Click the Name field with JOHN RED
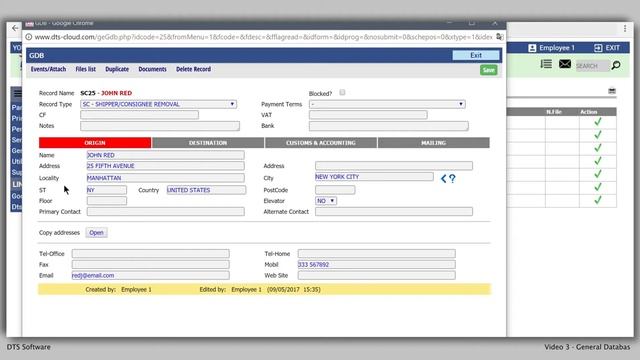Image resolution: width=640 pixels, height=360 pixels. [166, 155]
